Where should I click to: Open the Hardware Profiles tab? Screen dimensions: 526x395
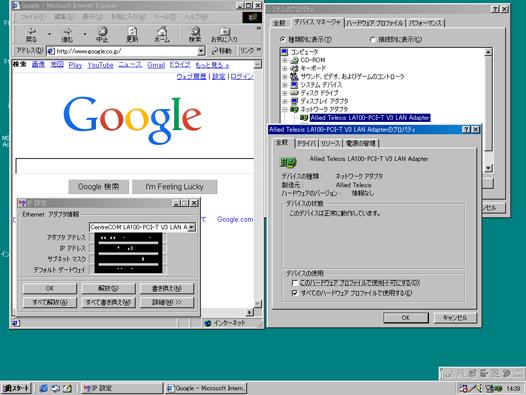[375, 23]
